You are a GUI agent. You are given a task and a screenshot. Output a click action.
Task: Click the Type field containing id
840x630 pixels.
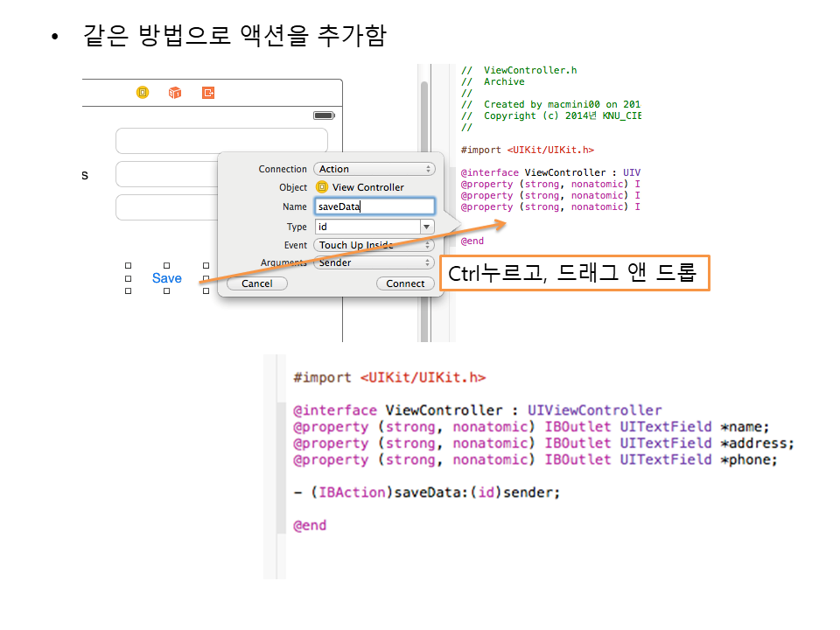(x=366, y=227)
